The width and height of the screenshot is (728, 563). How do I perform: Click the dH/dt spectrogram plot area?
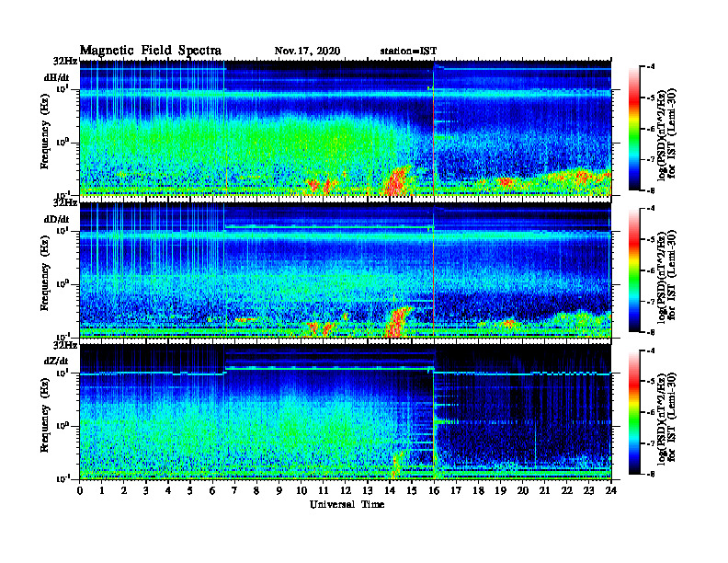(x=346, y=128)
